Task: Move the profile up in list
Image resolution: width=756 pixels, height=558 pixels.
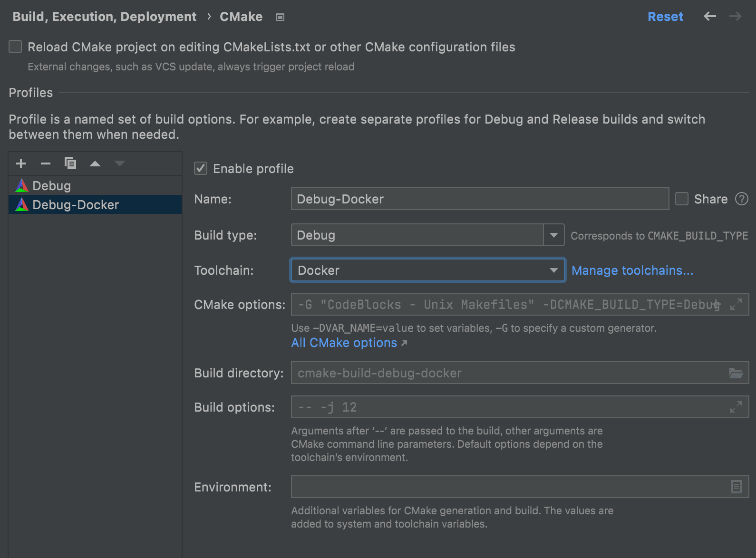Action: pos(95,164)
